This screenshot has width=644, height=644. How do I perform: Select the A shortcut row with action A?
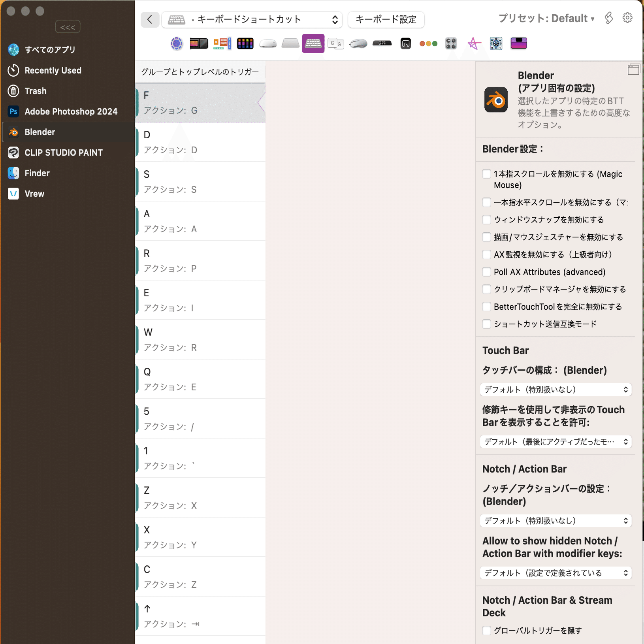(x=200, y=221)
